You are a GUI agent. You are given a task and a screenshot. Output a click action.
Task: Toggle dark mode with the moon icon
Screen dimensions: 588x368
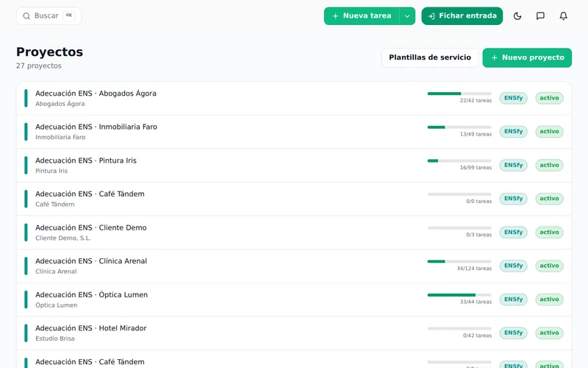(x=517, y=15)
